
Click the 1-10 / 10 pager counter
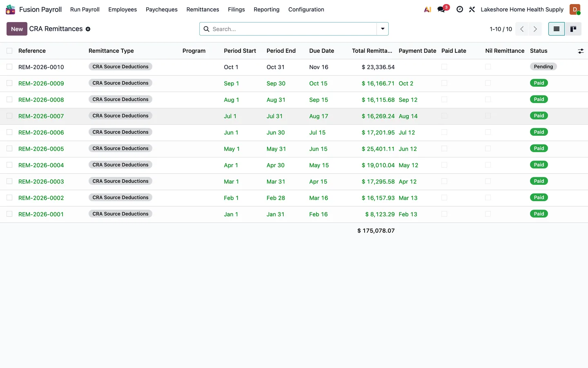pos(501,29)
